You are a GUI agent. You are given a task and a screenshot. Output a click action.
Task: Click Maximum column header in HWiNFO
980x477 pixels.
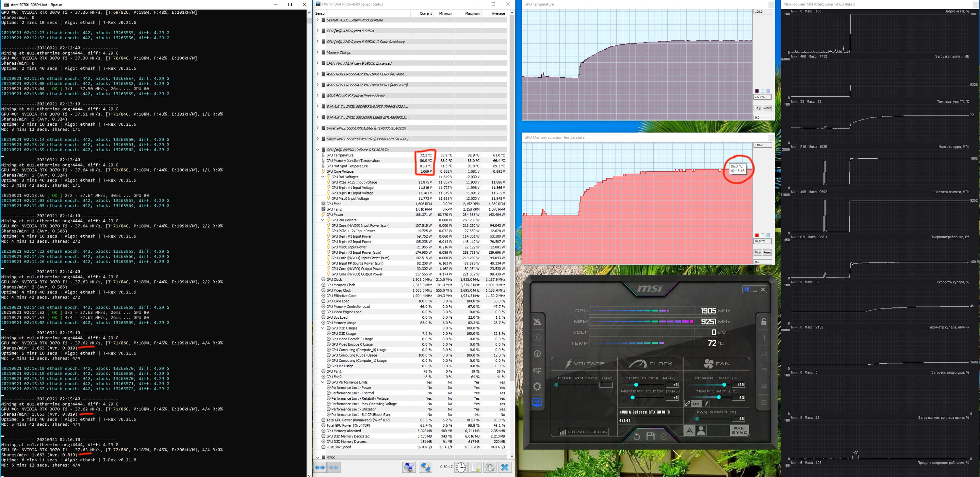pos(472,13)
